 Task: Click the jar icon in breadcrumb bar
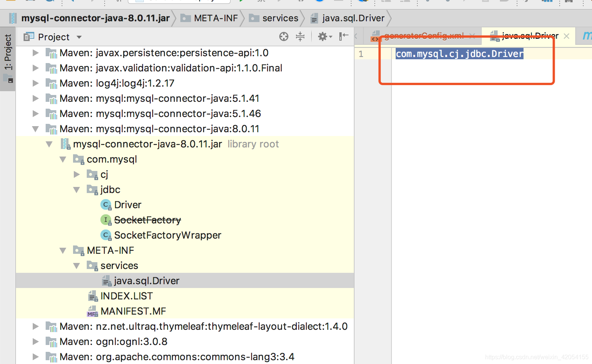(13, 18)
